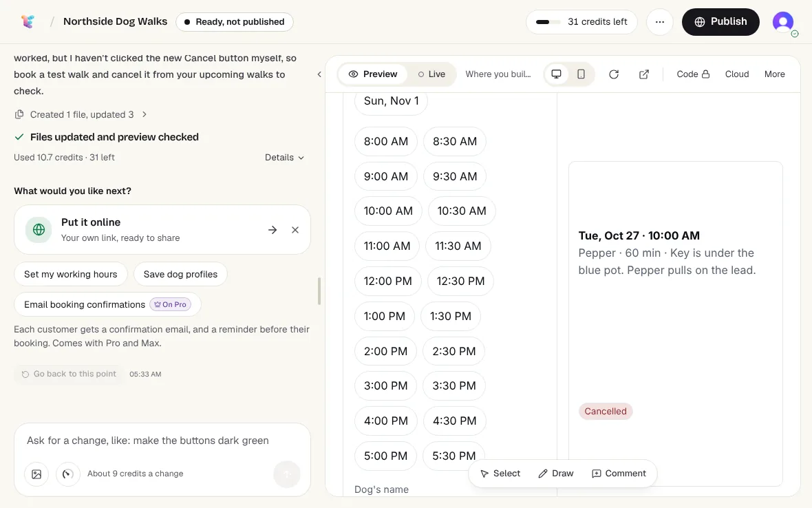Dismiss the Put it online suggestion
Screen dimensions: 812x508
pos(295,230)
